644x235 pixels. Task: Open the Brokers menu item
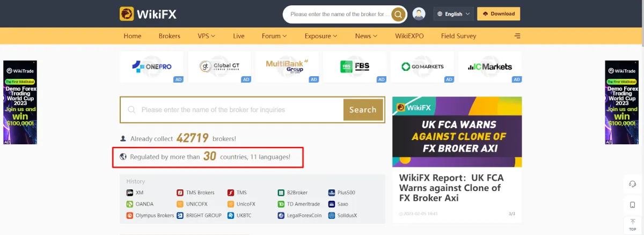pos(170,36)
